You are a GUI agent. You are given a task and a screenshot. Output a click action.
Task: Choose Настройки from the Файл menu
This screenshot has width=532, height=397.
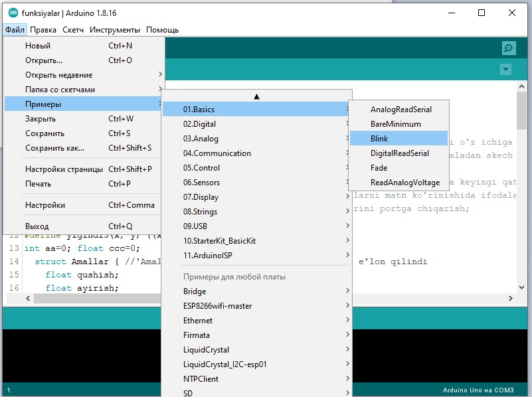point(45,205)
